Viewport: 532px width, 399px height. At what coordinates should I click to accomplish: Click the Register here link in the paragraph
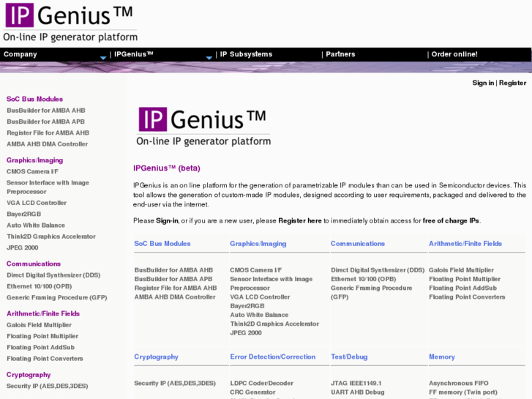300,220
